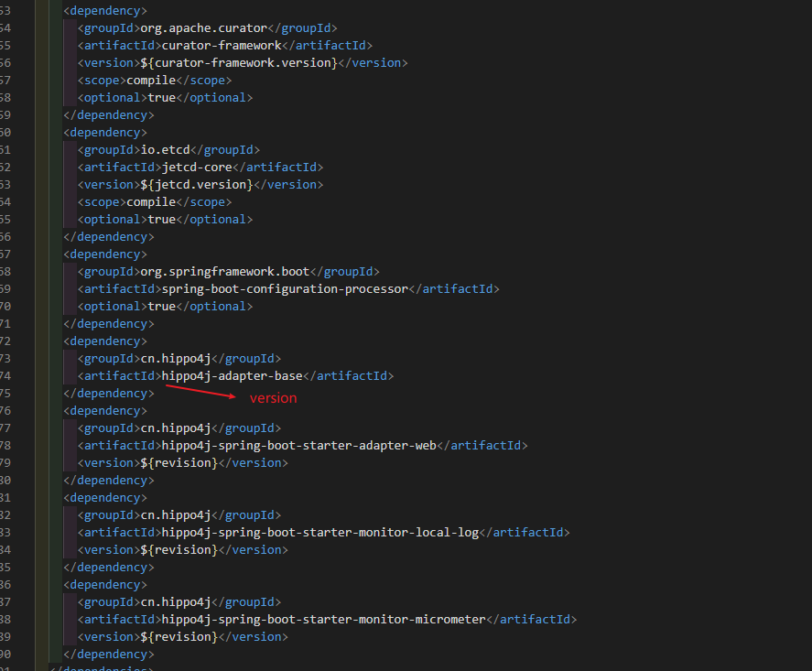
Task: Click the red arrow pointing at the closing tag
Action: tap(200, 390)
